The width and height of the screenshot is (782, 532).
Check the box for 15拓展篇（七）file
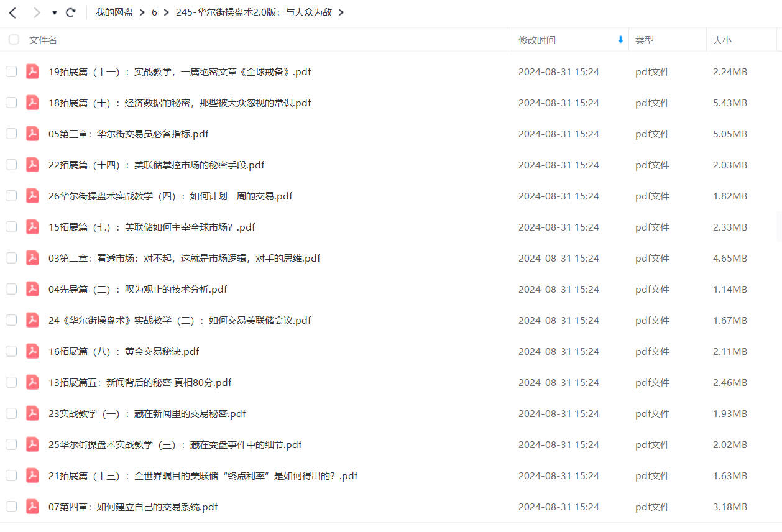(11, 227)
